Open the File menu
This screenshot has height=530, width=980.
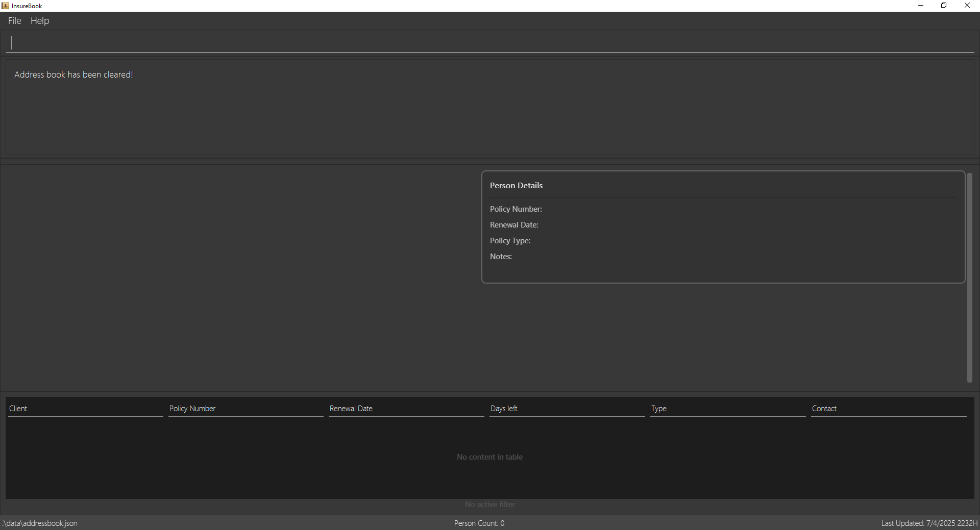pos(14,21)
